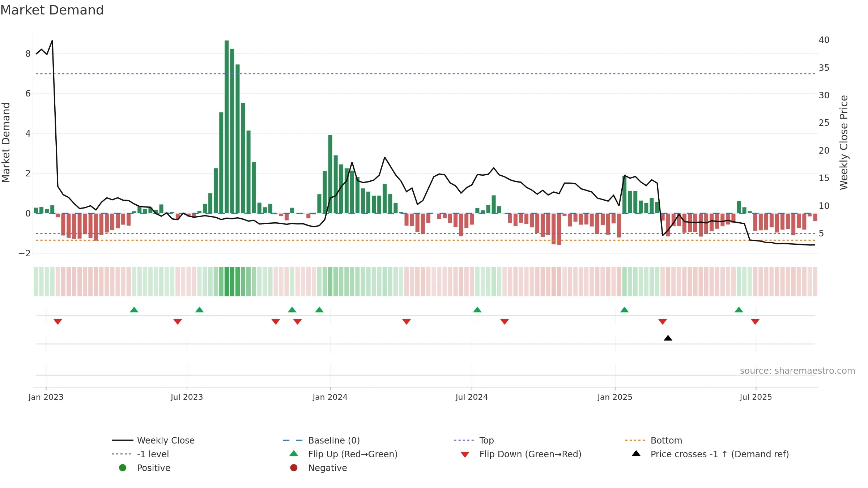Screen dimensions: 868x488
Task: Click the Market Demand chart title
Action: tap(52, 10)
